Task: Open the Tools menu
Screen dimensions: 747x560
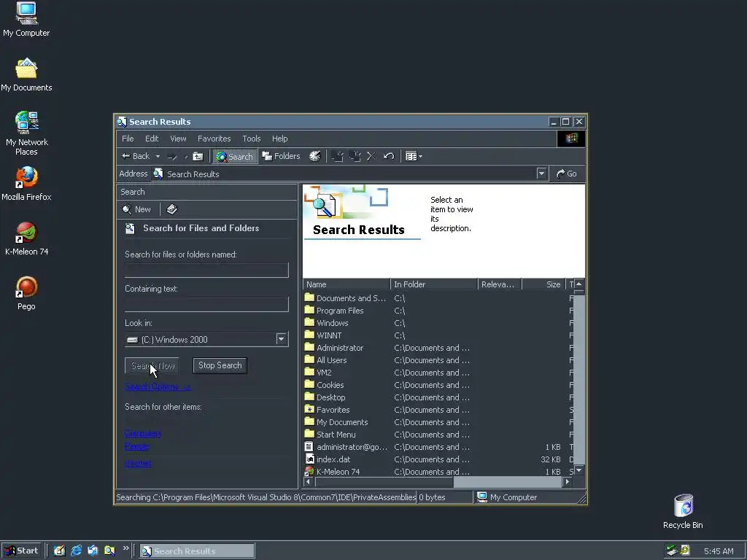Action: 252,139
